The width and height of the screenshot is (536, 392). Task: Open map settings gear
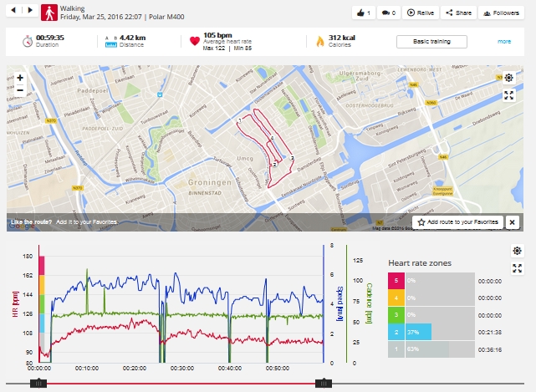pyautogui.click(x=508, y=78)
